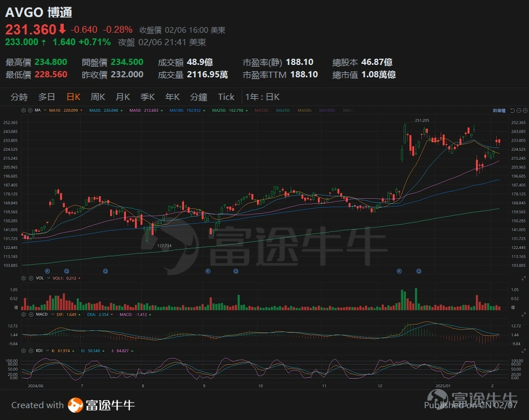Open the 1年：日K range selector

coord(262,97)
